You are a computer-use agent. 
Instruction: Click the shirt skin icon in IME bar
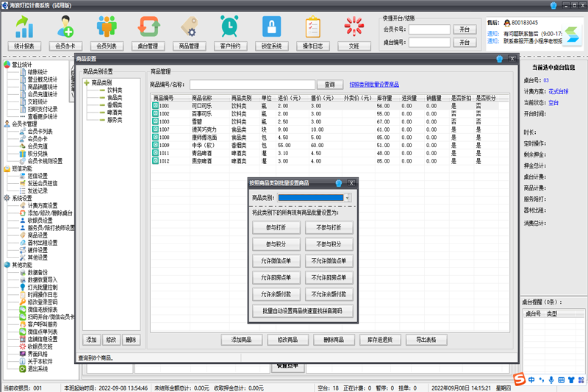[x=571, y=380]
